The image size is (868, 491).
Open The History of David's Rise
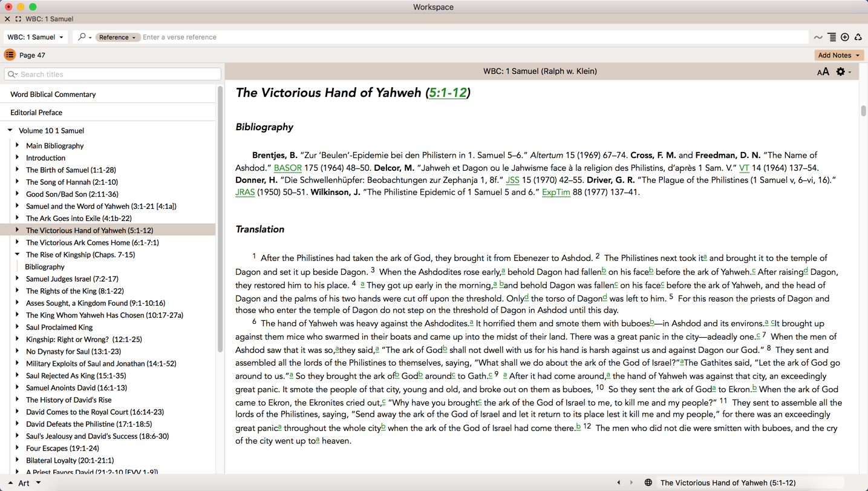pos(68,400)
